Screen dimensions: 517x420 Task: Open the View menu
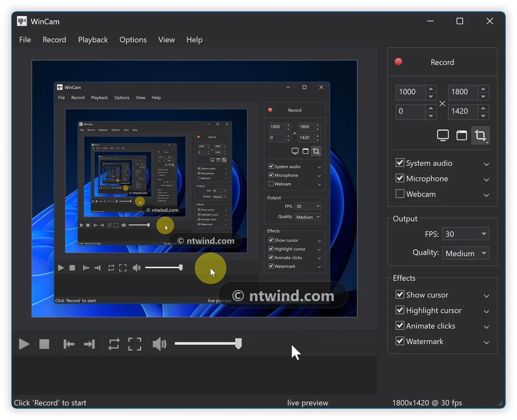click(166, 40)
